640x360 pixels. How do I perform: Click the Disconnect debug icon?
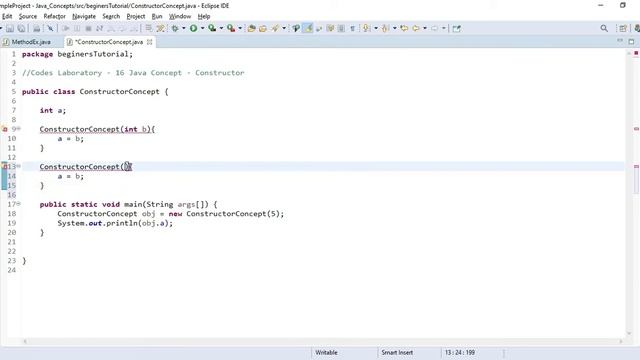click(x=99, y=28)
